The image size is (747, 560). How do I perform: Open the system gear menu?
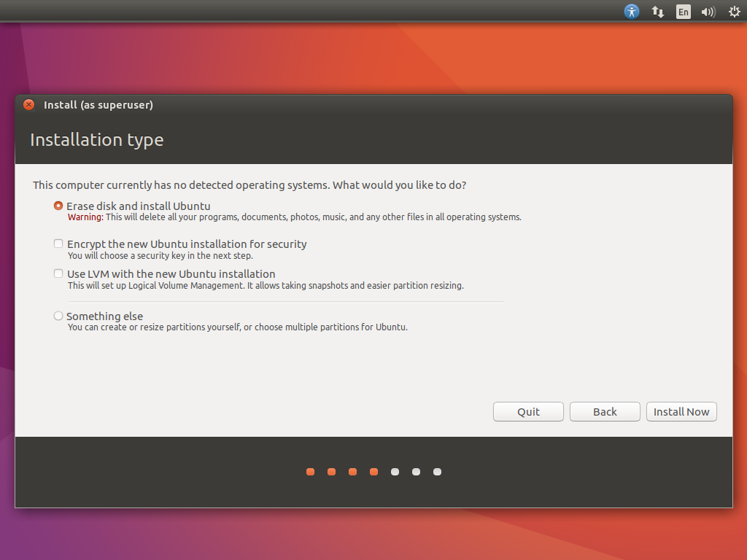(734, 12)
